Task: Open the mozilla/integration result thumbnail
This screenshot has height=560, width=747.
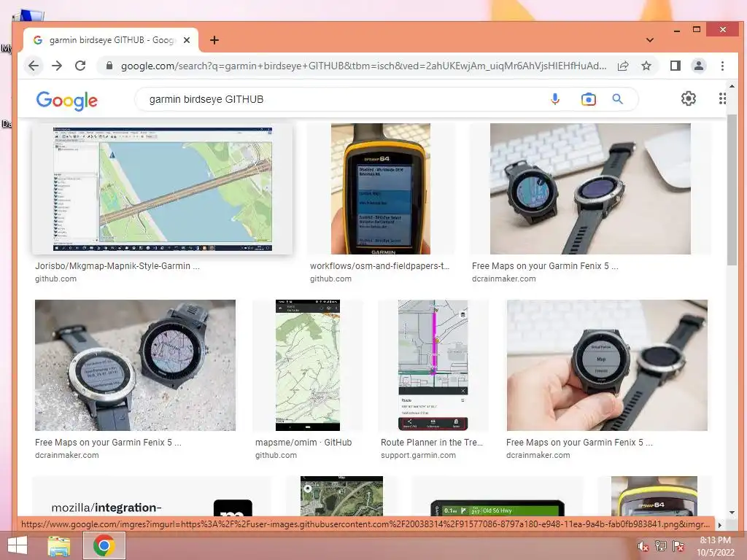Action: click(x=152, y=496)
